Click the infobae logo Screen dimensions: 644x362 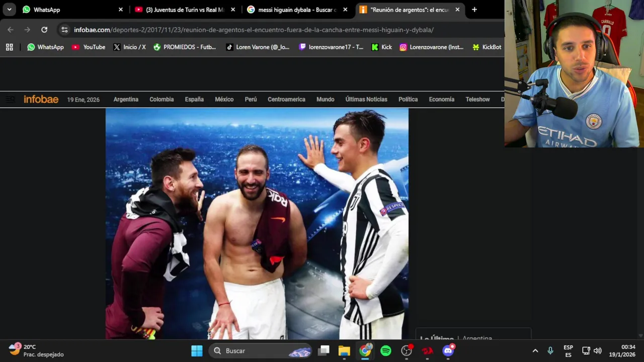(x=41, y=100)
